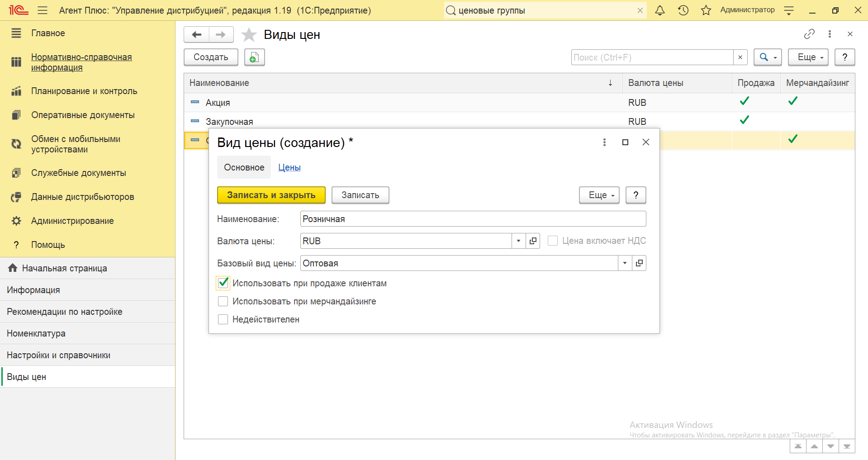Open favorites star in title bar
The image size is (868, 460).
tap(706, 10)
